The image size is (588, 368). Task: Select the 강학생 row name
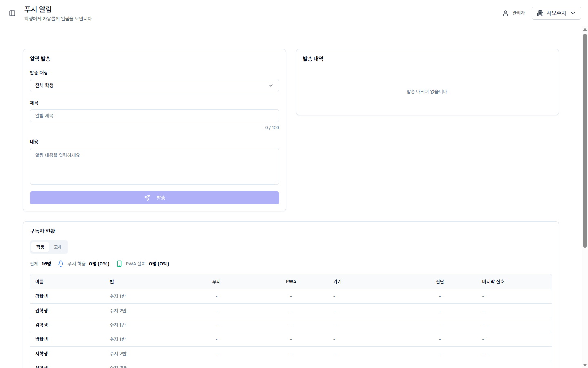[42, 296]
